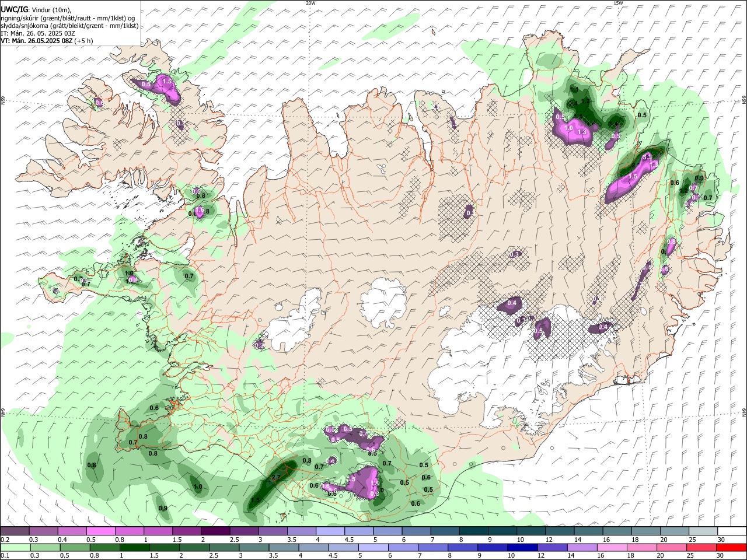This screenshot has height=560, width=747.
Task: Click the pale green 0.1 swatch in lower legend
Action: [x=16, y=548]
